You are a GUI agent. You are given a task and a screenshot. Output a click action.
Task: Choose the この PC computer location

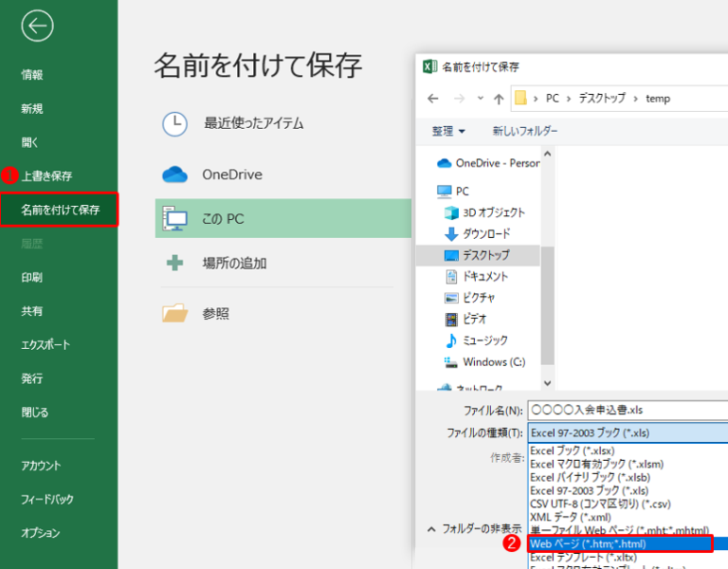tap(174, 219)
